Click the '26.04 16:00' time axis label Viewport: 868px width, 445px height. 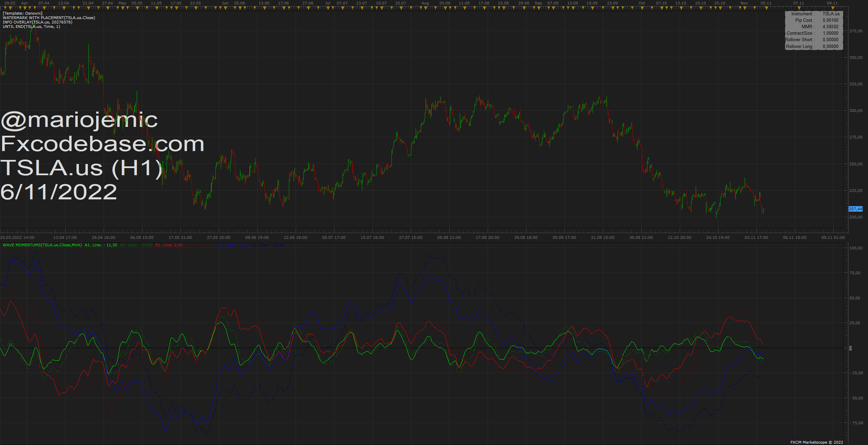click(103, 237)
